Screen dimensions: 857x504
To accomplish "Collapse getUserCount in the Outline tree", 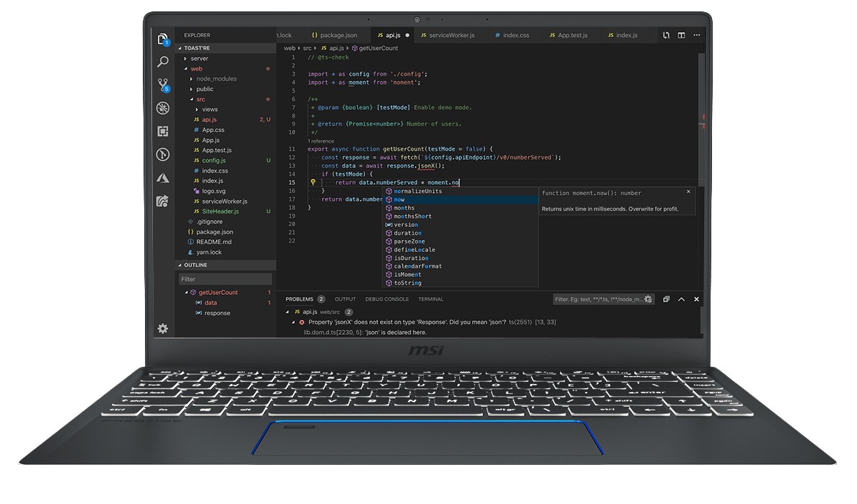I will coord(187,293).
